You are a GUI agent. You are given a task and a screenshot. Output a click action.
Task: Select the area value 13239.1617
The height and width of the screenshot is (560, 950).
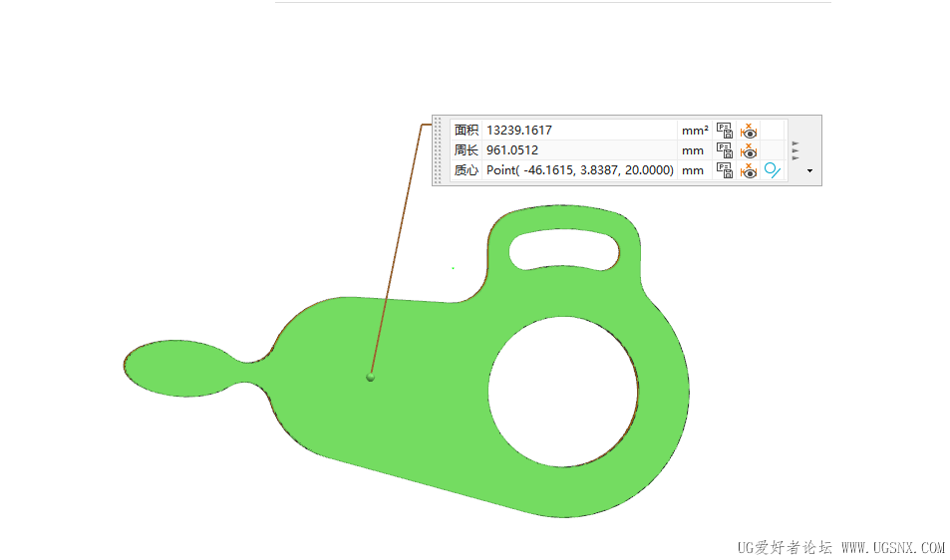pyautogui.click(x=519, y=131)
